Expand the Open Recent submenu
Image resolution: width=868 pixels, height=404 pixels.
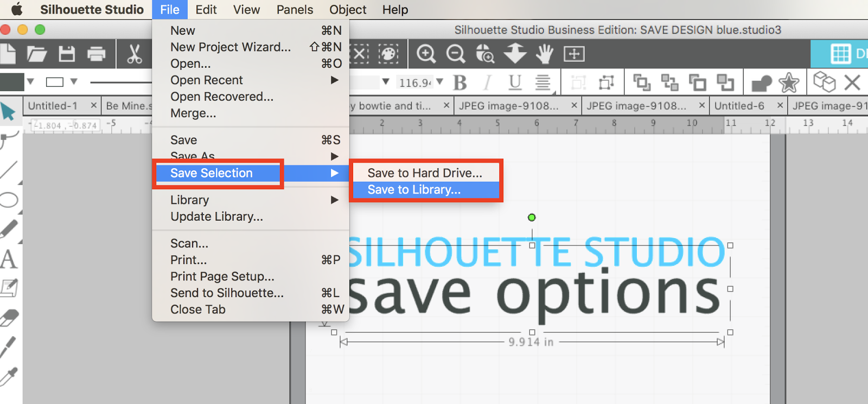coord(334,80)
